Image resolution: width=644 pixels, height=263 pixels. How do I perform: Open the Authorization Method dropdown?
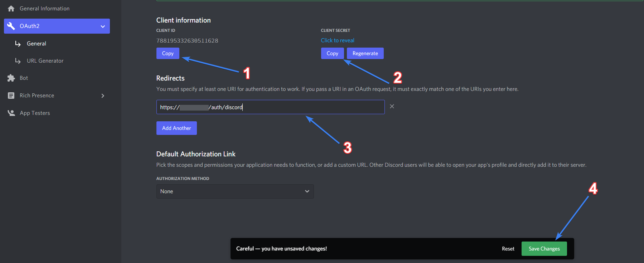[235, 191]
